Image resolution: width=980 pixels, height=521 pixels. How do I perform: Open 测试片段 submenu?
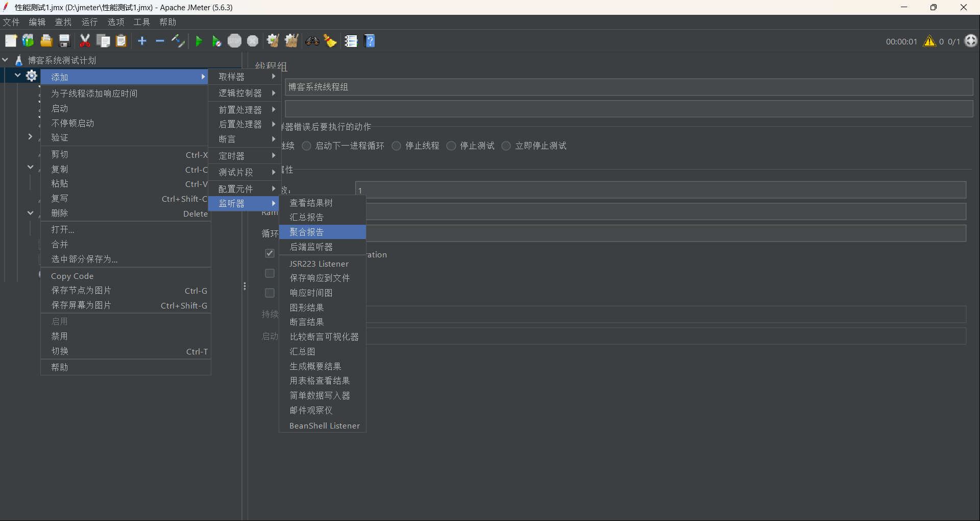244,172
